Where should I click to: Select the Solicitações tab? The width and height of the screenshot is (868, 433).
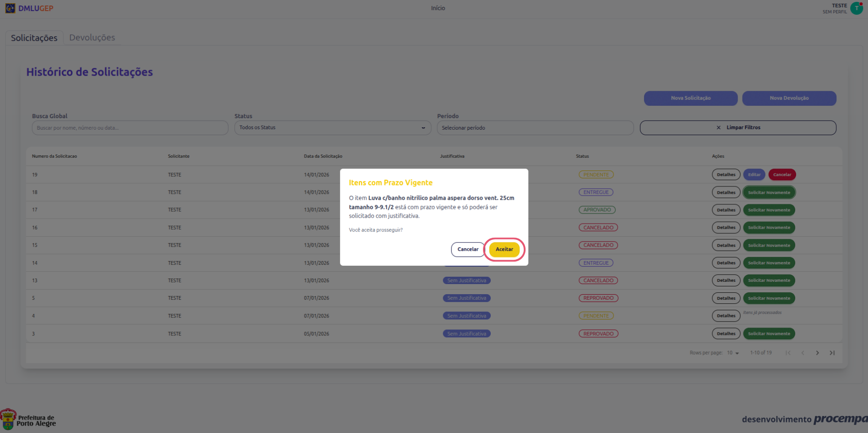point(34,38)
